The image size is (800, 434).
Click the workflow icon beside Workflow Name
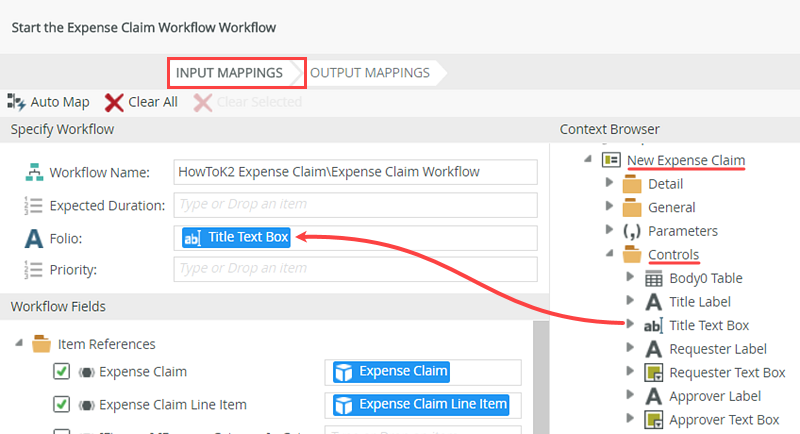(34, 172)
